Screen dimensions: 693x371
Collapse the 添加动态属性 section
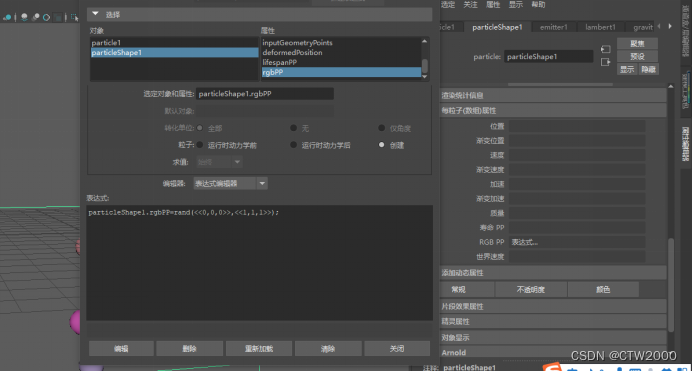coord(553,273)
